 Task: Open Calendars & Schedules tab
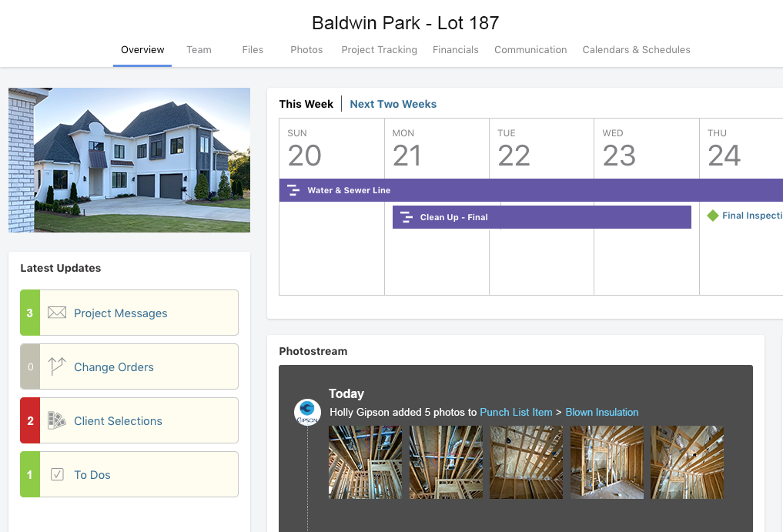click(x=636, y=49)
